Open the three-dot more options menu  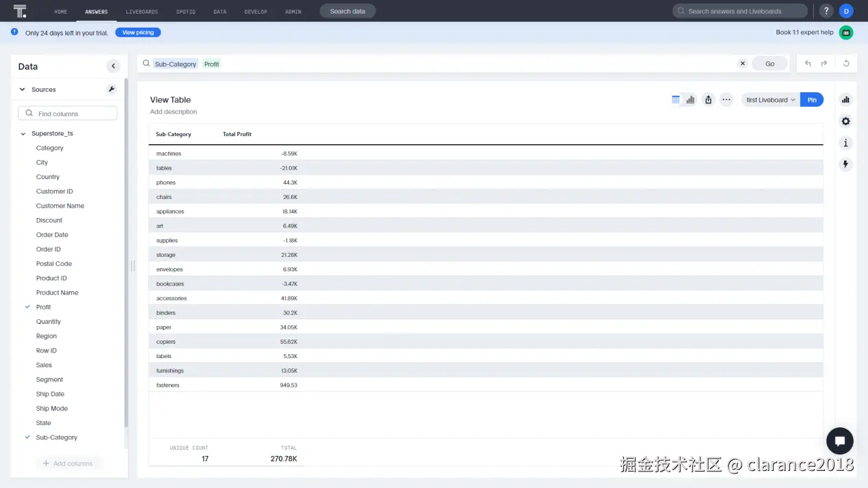pyautogui.click(x=726, y=100)
